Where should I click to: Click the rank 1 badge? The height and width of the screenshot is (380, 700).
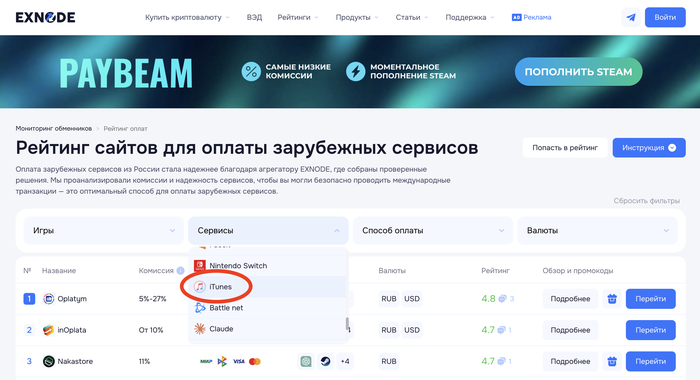[29, 299]
